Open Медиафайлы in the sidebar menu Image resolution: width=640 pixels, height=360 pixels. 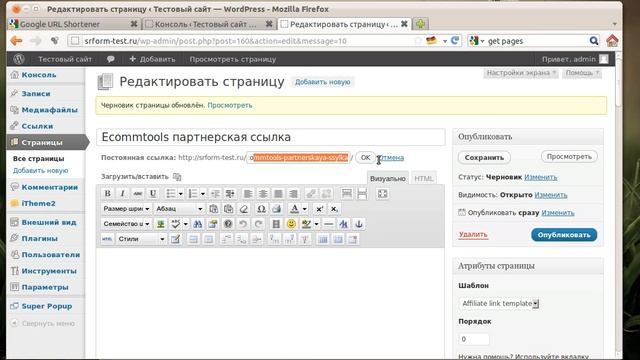[x=49, y=110]
